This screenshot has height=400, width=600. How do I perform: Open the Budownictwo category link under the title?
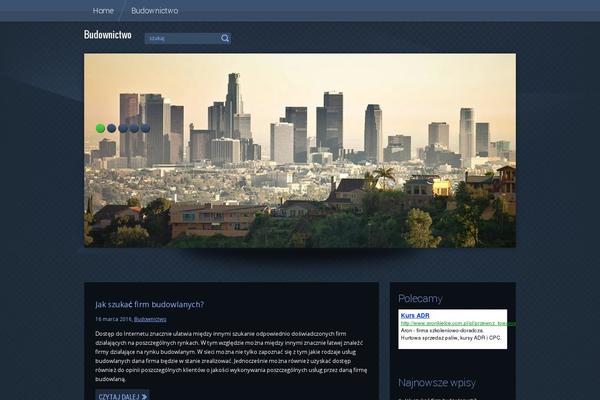150,319
